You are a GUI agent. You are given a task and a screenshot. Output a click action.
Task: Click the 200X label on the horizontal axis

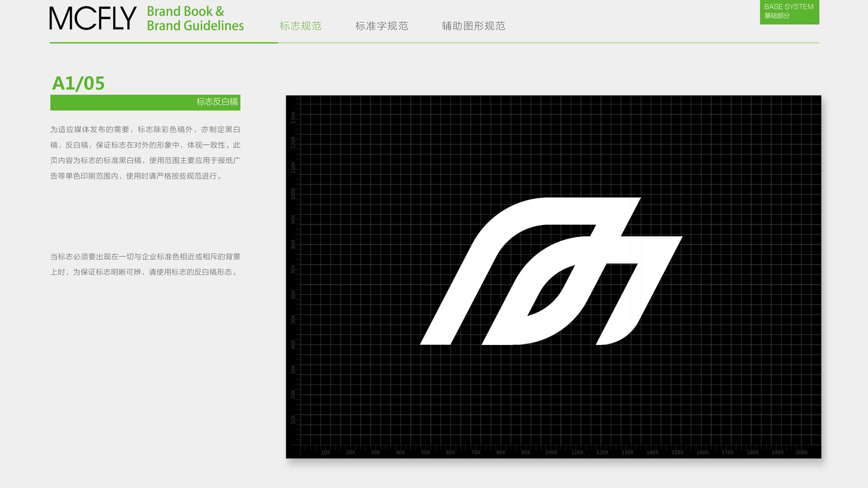(802, 452)
